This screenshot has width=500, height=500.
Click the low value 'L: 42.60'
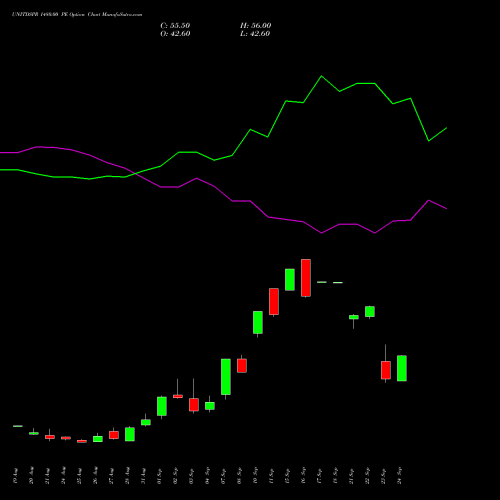(x=255, y=34)
